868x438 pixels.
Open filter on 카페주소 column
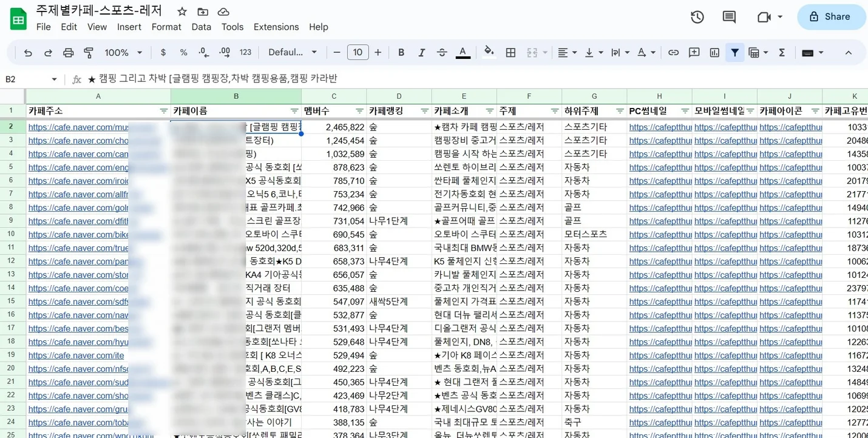tap(163, 111)
